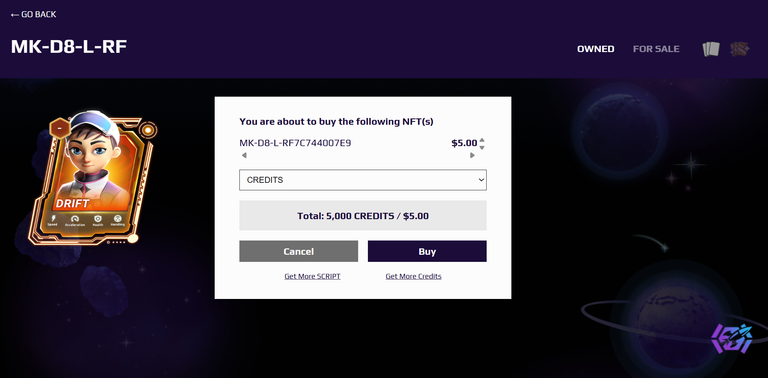Click the right arrow under the price
The image size is (768, 378).
pyautogui.click(x=472, y=155)
